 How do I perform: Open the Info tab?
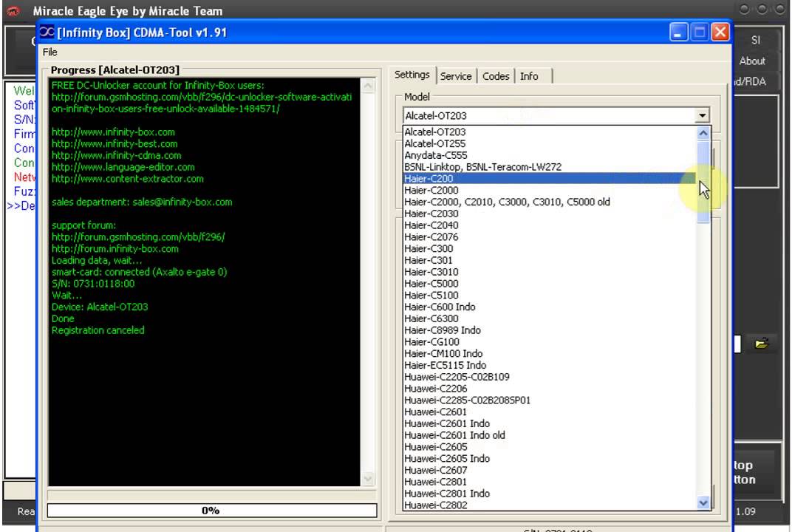point(529,76)
